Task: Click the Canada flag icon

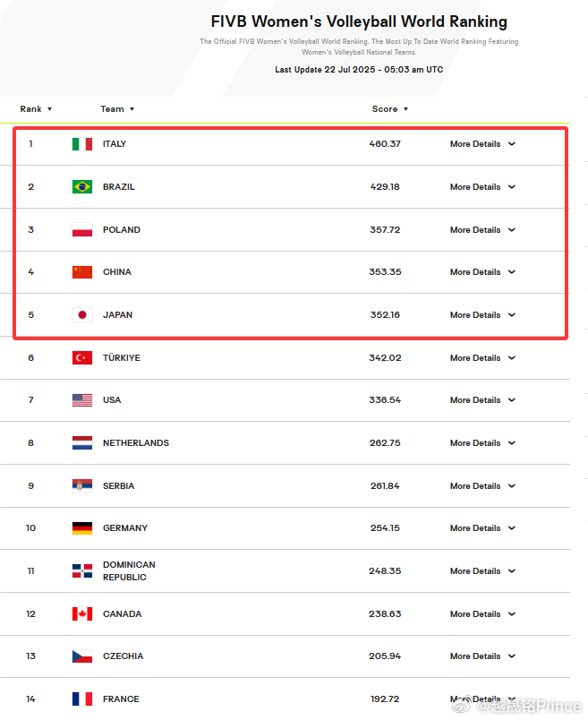Action: click(82, 614)
